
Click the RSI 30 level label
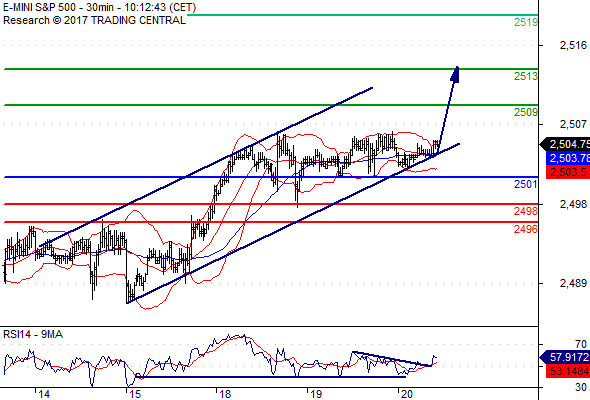[581, 387]
